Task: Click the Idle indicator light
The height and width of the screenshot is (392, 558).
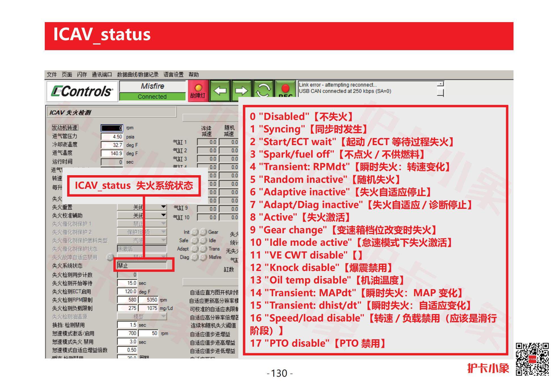Action: (203, 241)
